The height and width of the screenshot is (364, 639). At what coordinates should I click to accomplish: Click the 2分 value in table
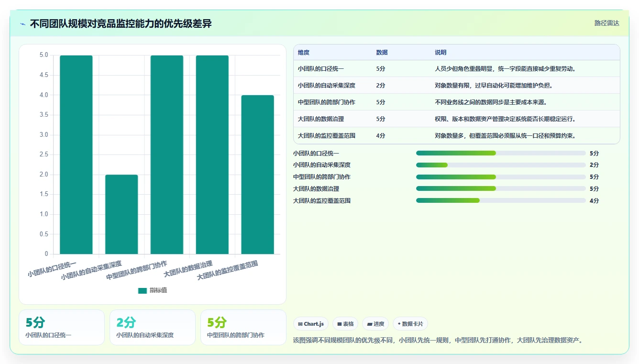(x=381, y=86)
